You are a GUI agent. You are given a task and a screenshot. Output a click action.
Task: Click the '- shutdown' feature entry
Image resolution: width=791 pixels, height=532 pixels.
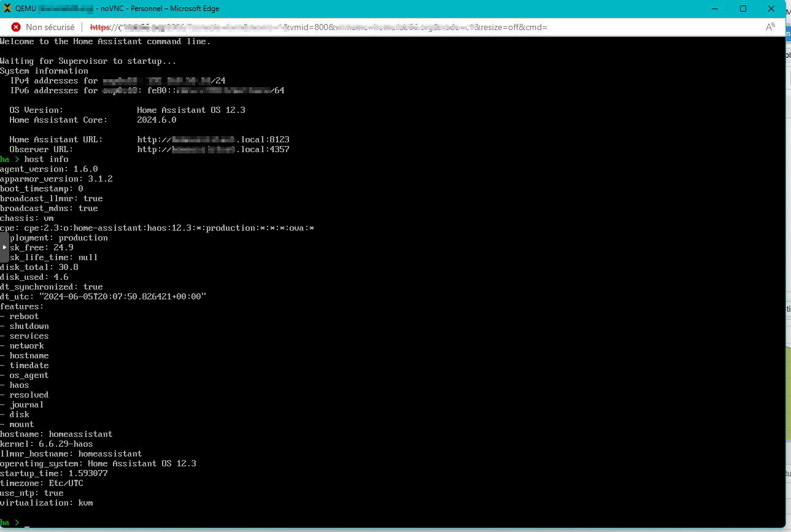click(x=25, y=326)
